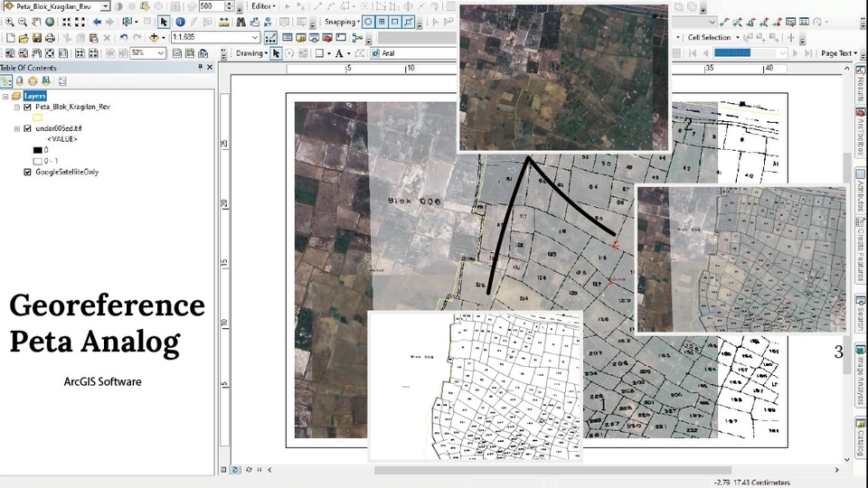Toggle visibility of under005ed.tif layer

27,128
